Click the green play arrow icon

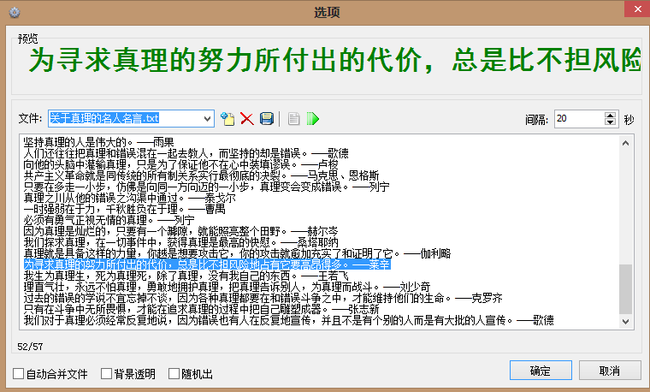(313, 119)
